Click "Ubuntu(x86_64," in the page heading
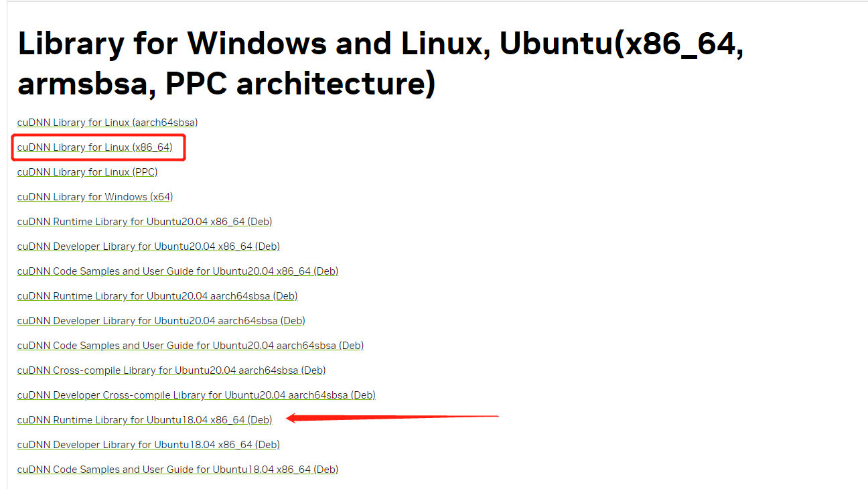 [x=622, y=44]
